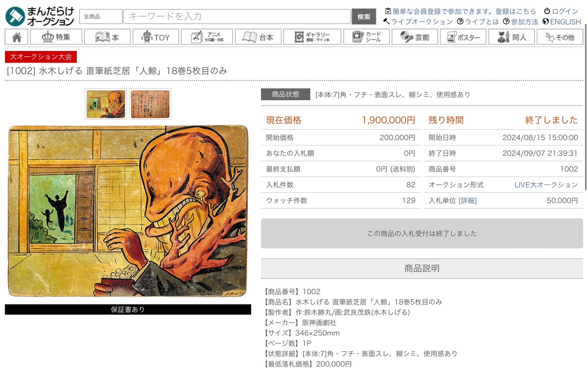Screen dimensions: 588x372
Task: Click the 【メーカー】阪神画劇社 description line
Action: pyautogui.click(x=300, y=323)
